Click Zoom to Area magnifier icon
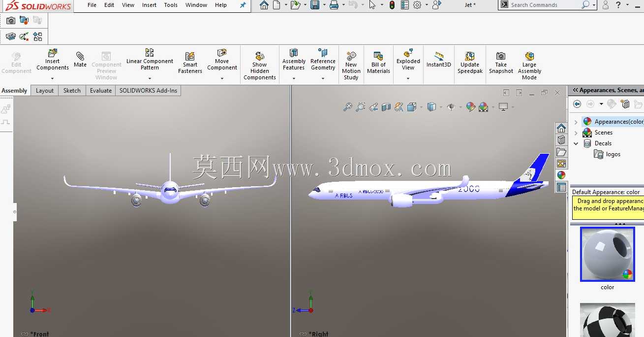 pos(361,107)
